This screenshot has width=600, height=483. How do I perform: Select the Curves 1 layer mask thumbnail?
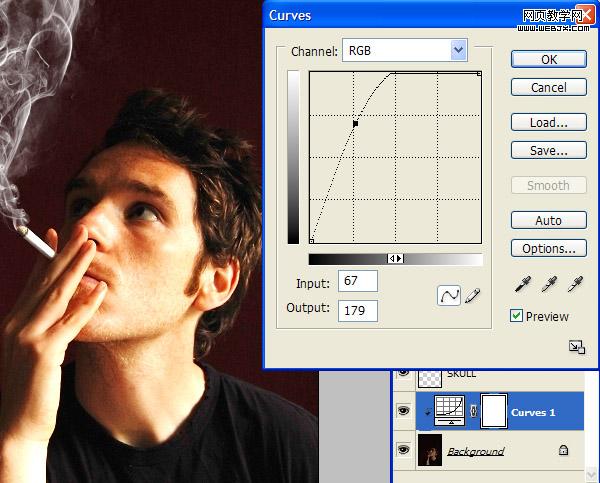[x=494, y=411]
